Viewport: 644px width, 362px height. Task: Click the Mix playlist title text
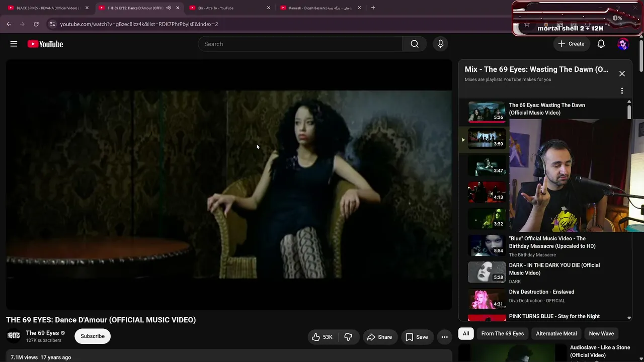(x=536, y=69)
